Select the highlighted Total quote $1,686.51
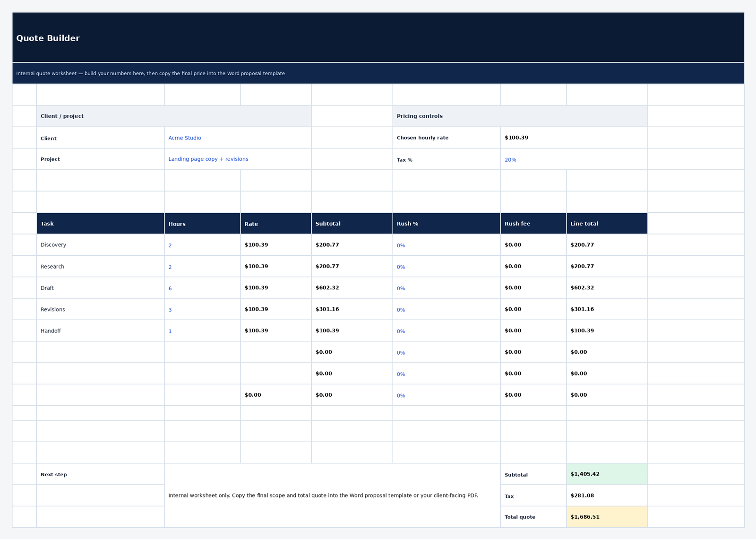Screen dimensions: 756x539 click(585, 517)
